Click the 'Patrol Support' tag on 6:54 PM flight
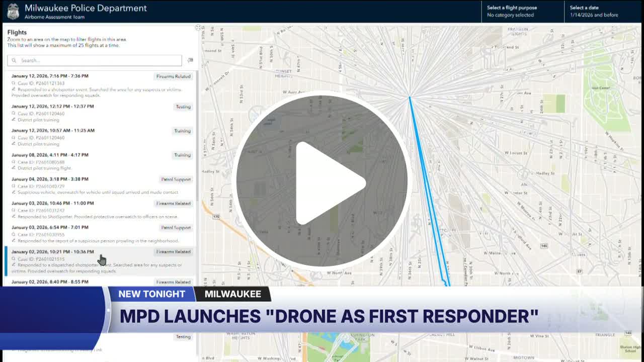The width and height of the screenshot is (644, 362). (176, 228)
